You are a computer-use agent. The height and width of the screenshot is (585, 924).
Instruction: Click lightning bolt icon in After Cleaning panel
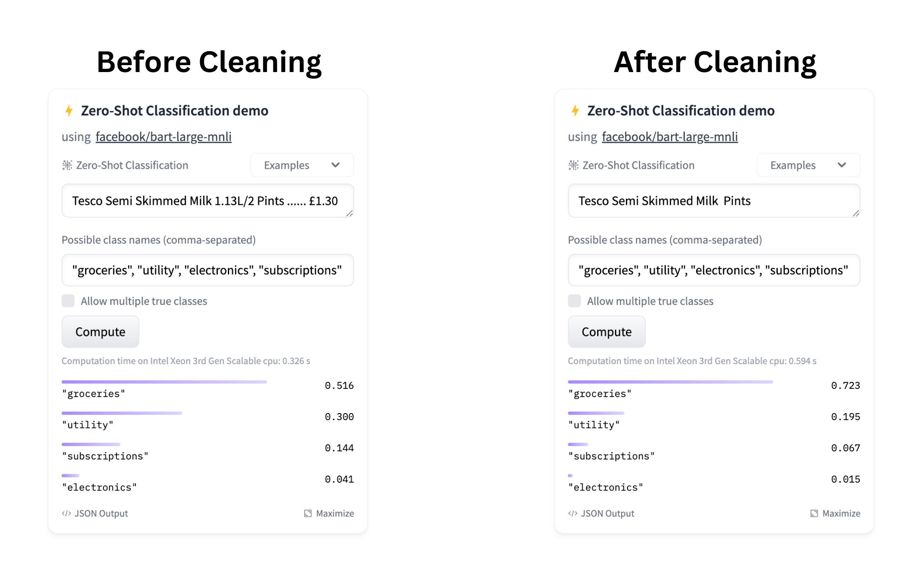point(575,111)
